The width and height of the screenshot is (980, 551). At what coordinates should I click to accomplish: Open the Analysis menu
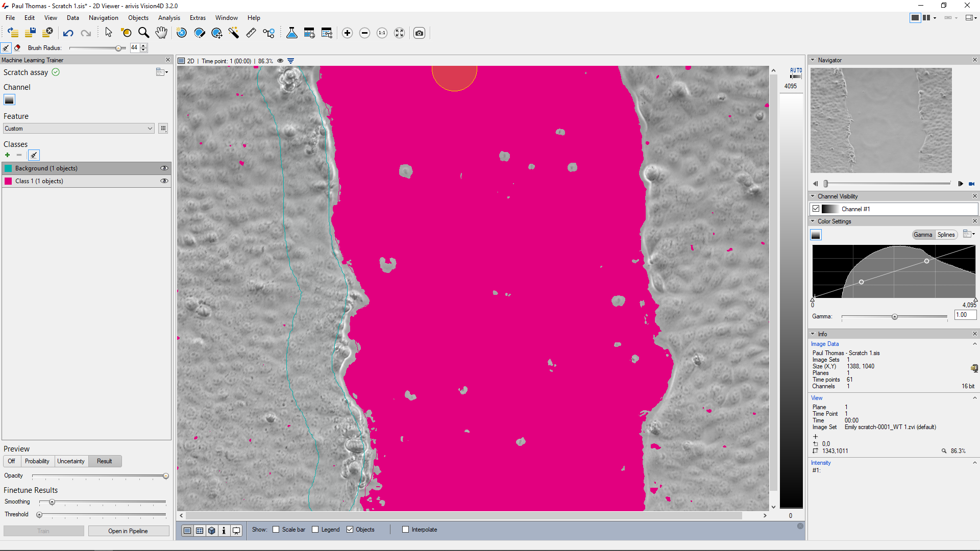pyautogui.click(x=169, y=18)
